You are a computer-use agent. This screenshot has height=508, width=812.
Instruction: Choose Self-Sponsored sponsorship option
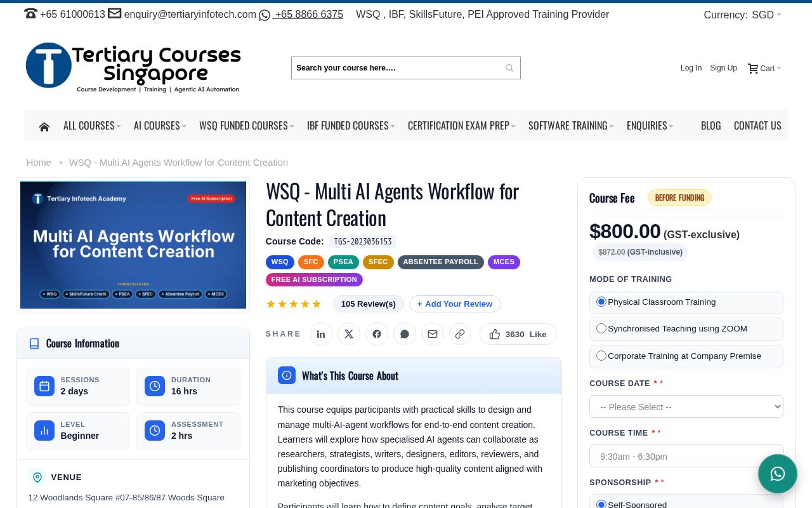(x=601, y=504)
